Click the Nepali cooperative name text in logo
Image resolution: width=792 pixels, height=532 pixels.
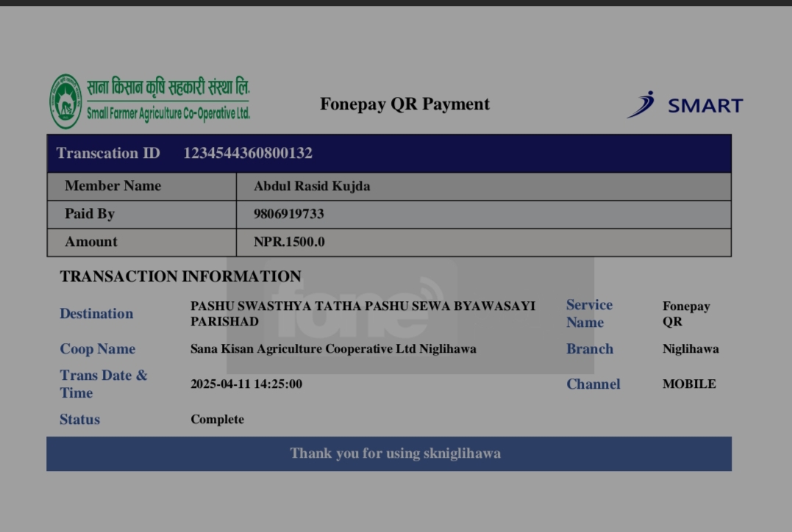pyautogui.click(x=168, y=87)
